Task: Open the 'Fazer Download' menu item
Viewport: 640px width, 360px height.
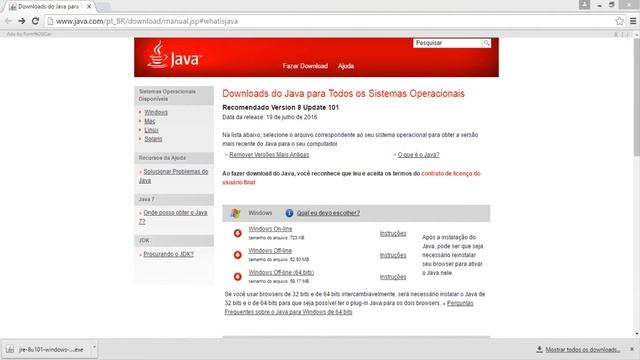Action: [x=305, y=66]
